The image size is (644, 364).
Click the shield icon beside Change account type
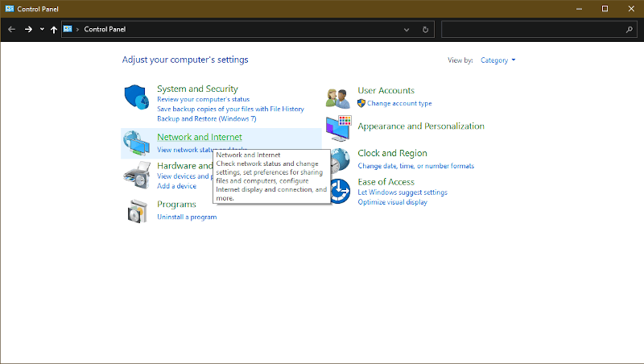point(361,103)
